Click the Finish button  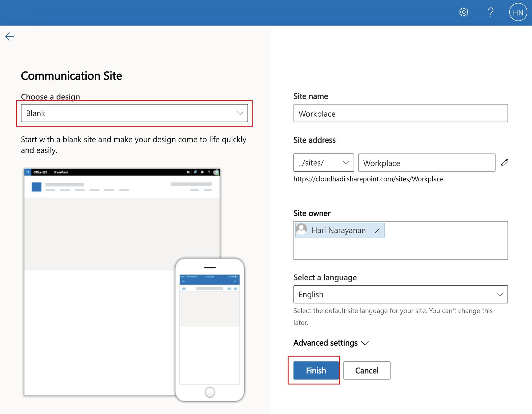(316, 370)
